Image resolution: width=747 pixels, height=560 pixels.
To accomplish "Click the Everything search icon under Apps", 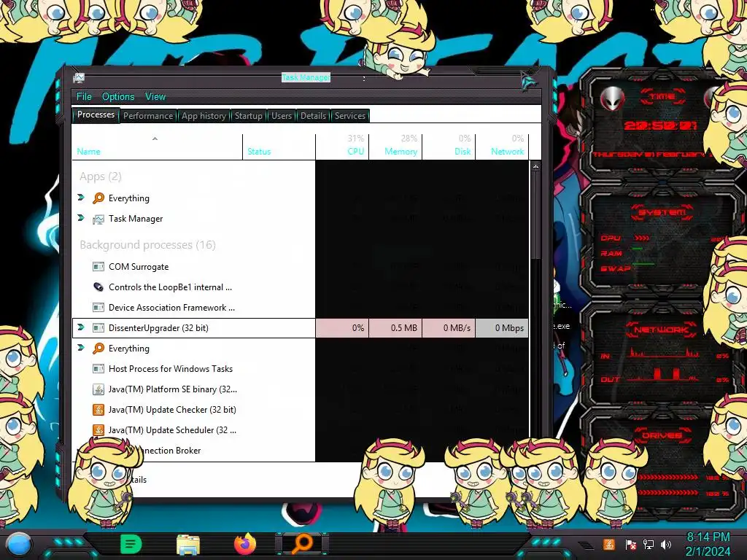I will point(98,198).
